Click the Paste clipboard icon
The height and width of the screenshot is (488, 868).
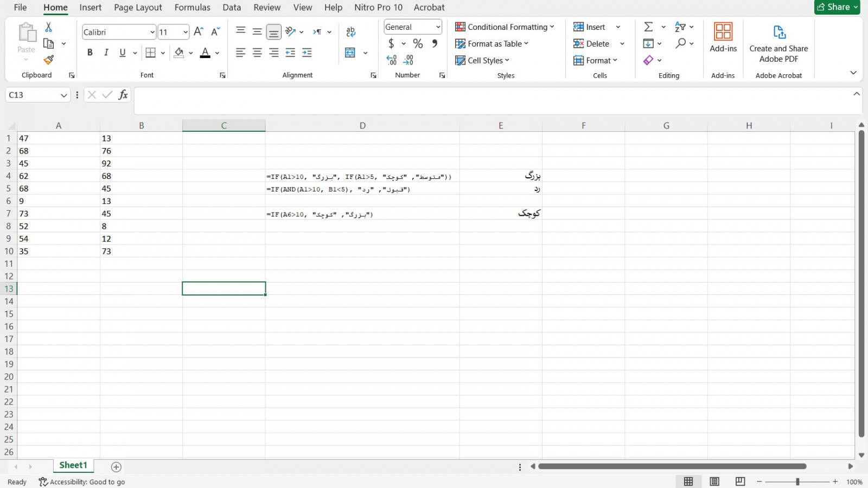coord(26,33)
